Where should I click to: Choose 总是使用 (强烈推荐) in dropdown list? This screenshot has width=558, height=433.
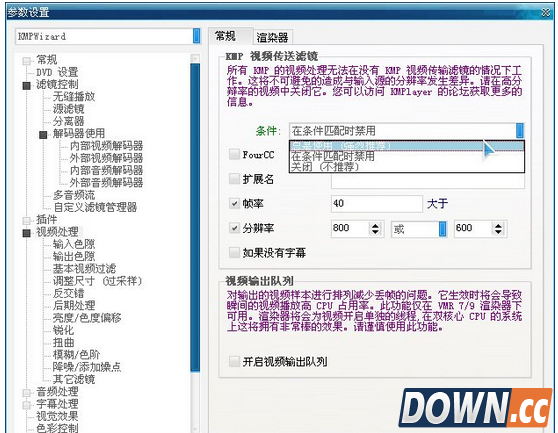406,146
